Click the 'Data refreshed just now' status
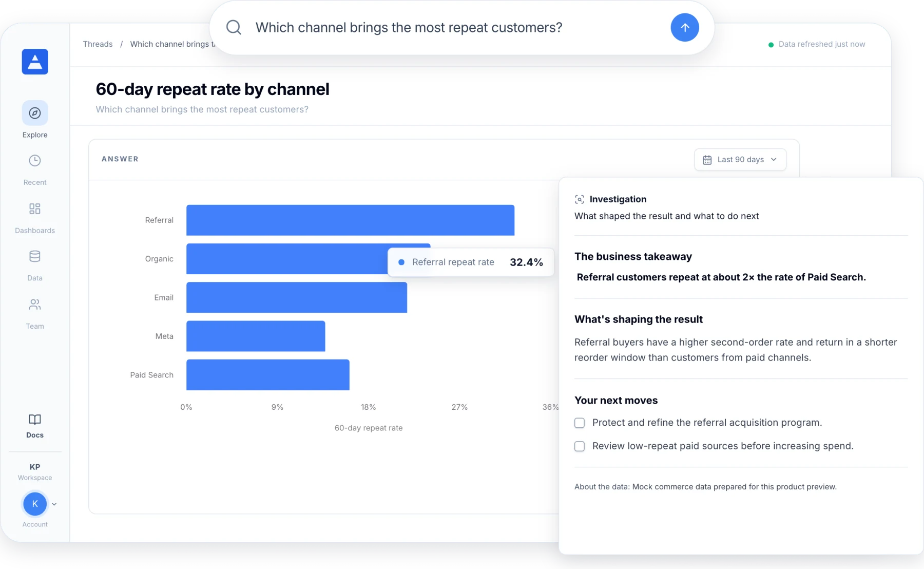The height and width of the screenshot is (569, 924). [x=821, y=44]
